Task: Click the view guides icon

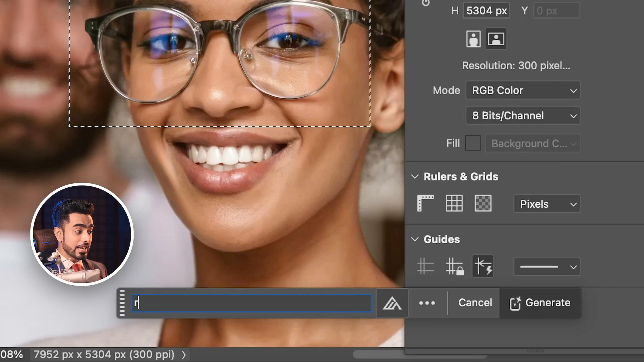Action: 425,266
